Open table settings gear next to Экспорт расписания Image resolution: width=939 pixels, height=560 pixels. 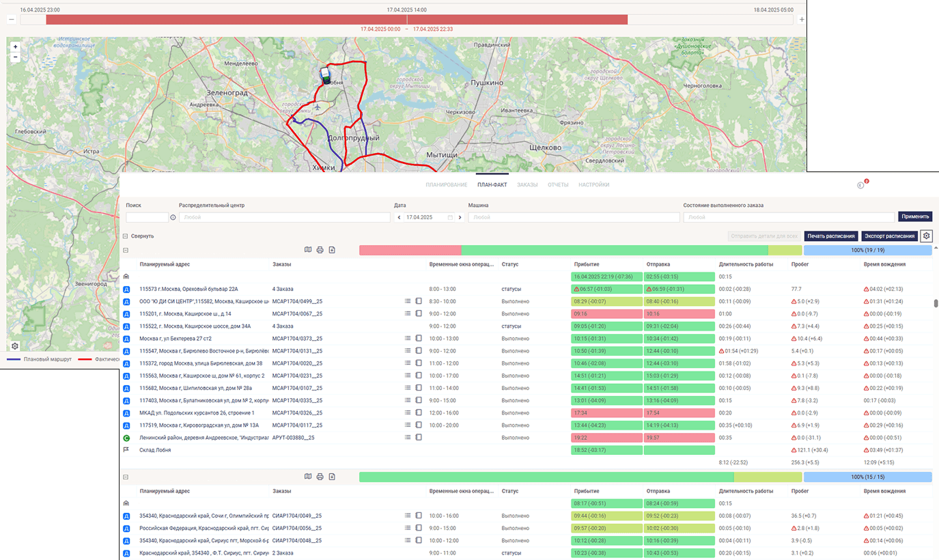click(926, 236)
